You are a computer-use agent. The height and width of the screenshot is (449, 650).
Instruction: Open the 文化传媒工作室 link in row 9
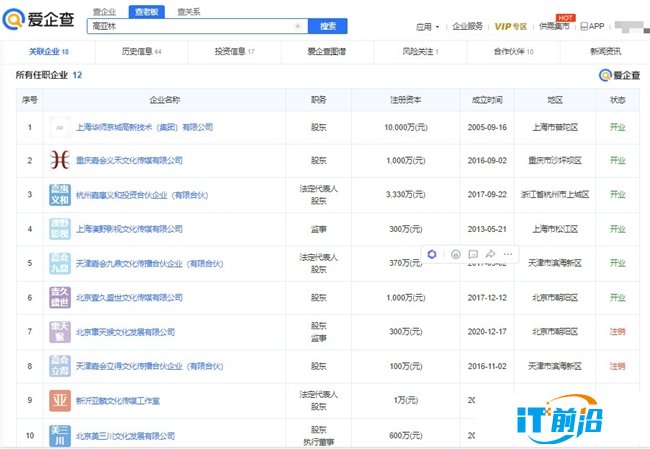click(118, 401)
